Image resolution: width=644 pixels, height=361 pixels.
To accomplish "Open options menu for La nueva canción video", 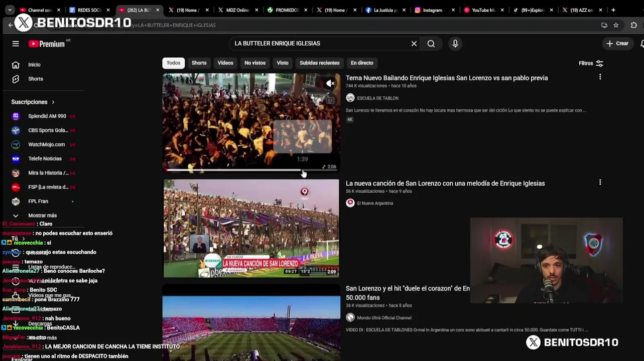I will tap(600, 183).
